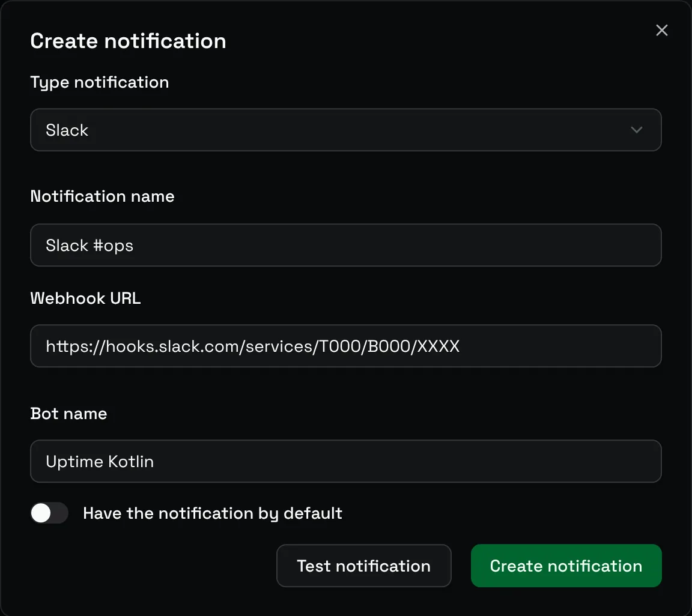Click the Test notification button

click(x=363, y=566)
